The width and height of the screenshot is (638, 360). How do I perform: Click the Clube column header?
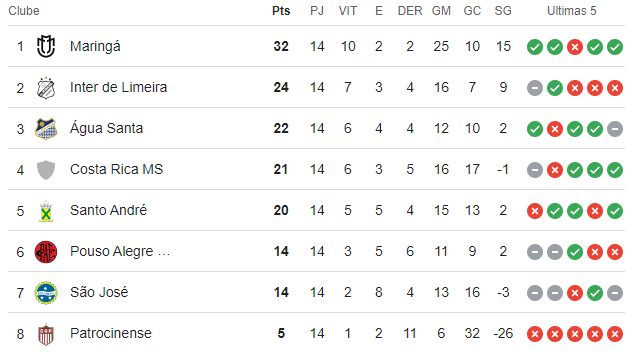tap(24, 11)
